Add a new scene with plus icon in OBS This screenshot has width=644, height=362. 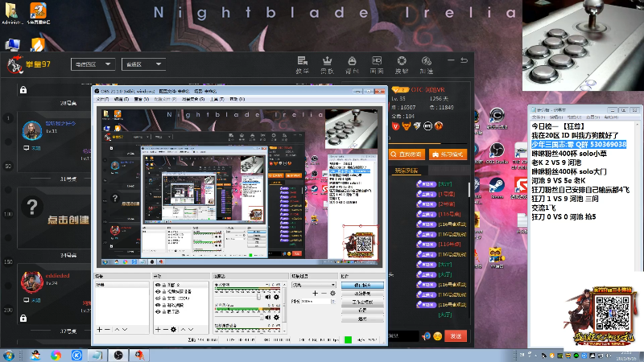[x=99, y=329]
